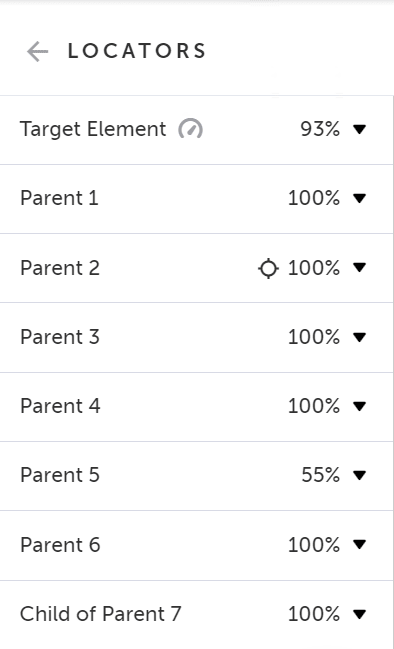Open the Parent 6 dropdown arrow

coord(360,544)
